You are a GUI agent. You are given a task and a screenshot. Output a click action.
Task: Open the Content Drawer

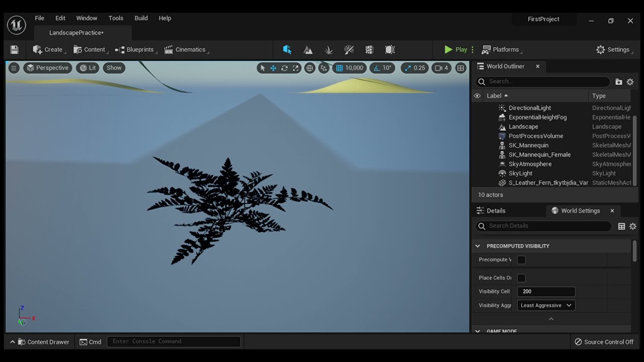click(40, 342)
